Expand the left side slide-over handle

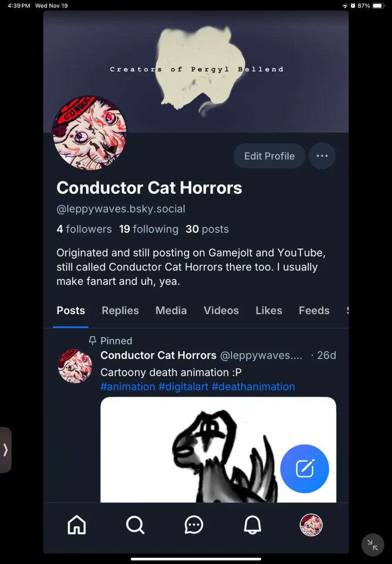point(6,449)
